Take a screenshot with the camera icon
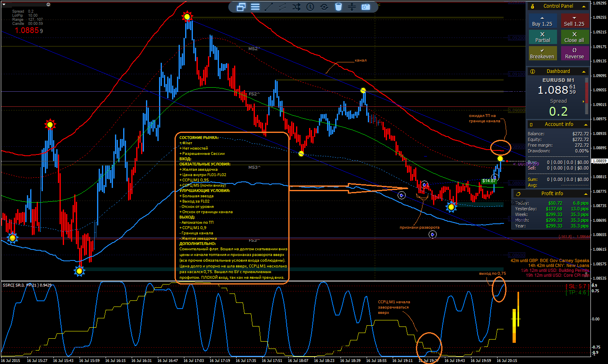Viewport: 608px width, 364px height. coord(366,7)
